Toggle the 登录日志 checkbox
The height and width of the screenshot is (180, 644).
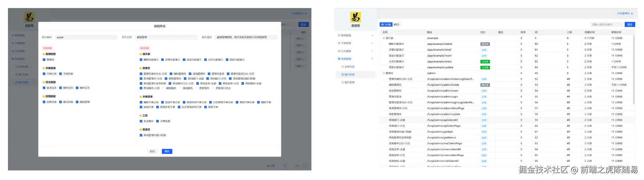44,88
